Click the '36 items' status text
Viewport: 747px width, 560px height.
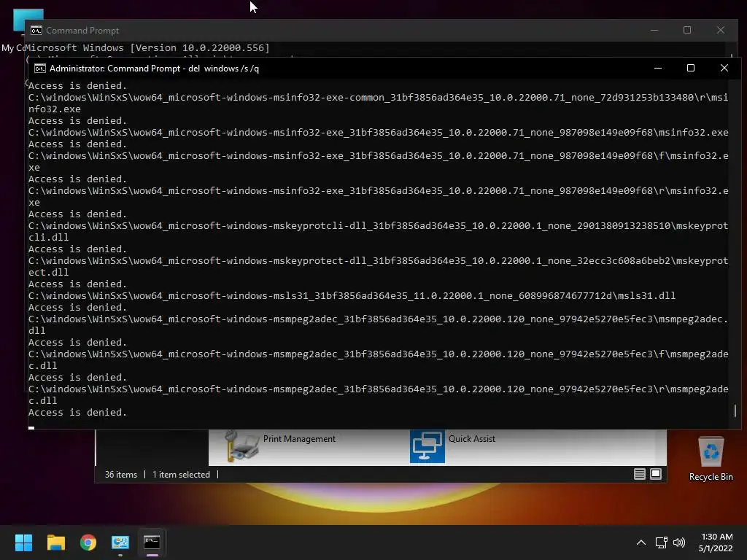121,474
